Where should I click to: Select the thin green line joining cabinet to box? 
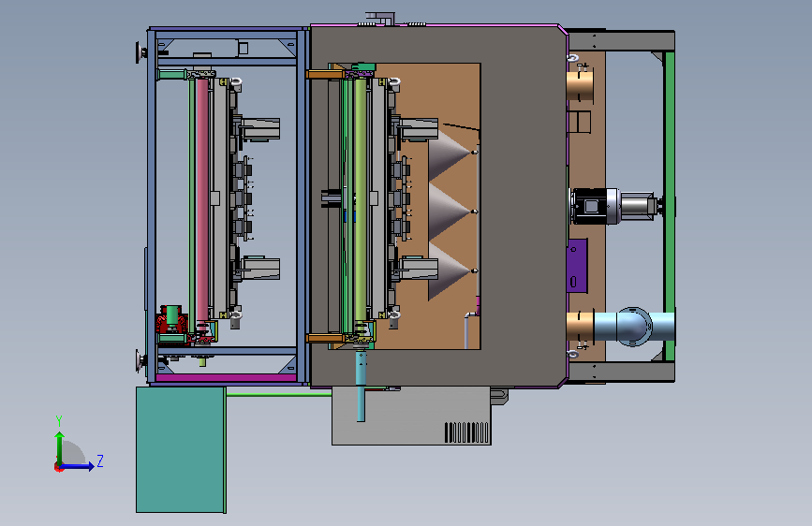click(x=279, y=395)
